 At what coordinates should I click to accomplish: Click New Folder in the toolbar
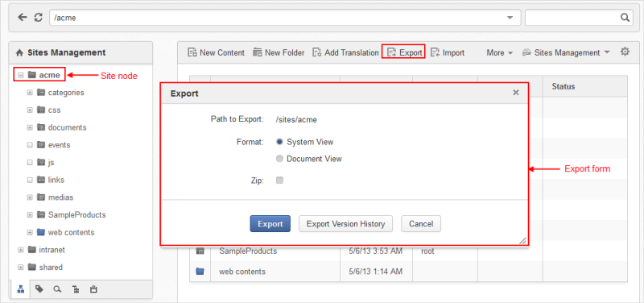(x=279, y=52)
